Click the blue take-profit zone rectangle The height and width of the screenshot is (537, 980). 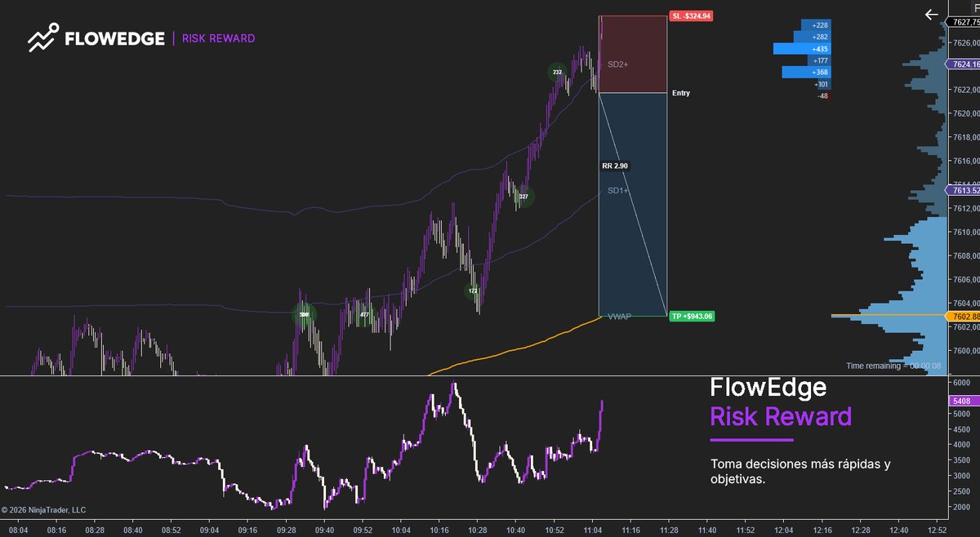pos(633,204)
